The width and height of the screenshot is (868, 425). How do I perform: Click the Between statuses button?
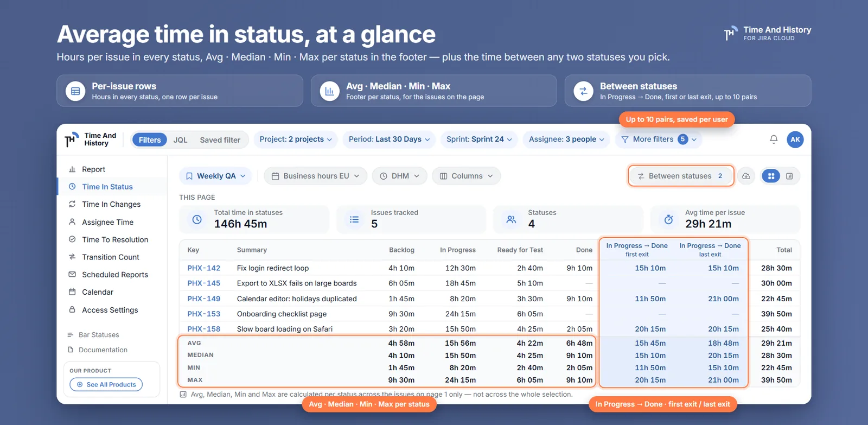pyautogui.click(x=681, y=176)
